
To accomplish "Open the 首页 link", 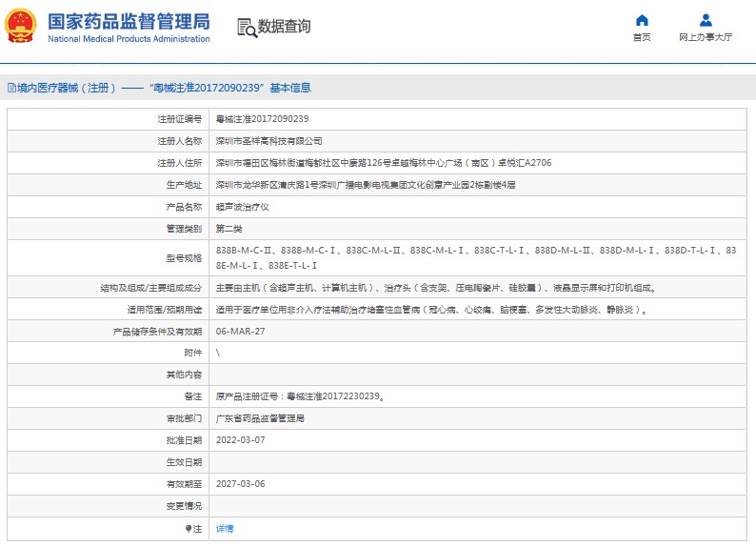I will tap(642, 37).
